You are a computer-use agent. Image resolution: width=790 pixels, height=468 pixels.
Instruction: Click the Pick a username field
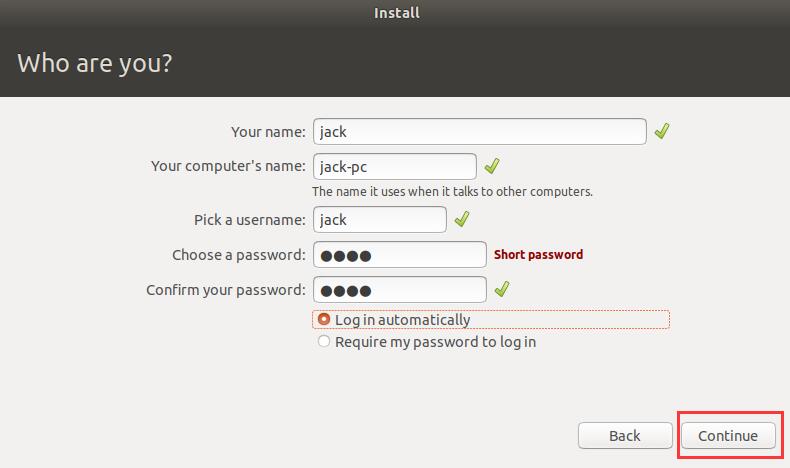[x=380, y=219]
